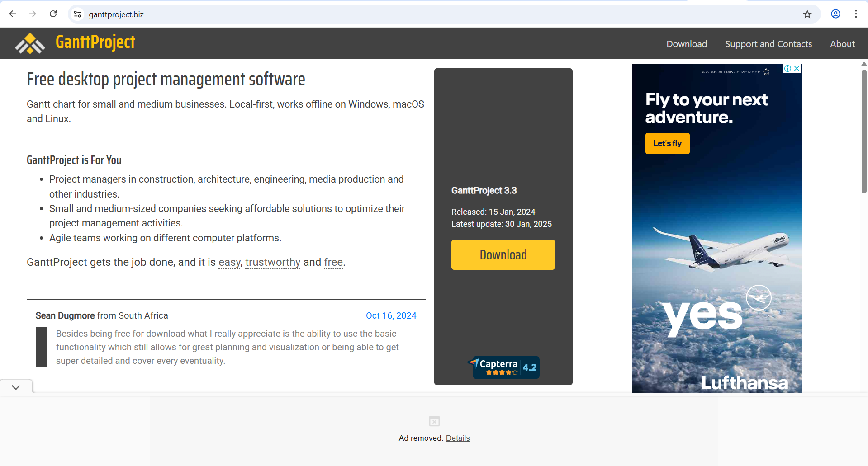Click the 'Sean Dugmore' reviewer name
Viewport: 868px width, 466px height.
pyautogui.click(x=65, y=315)
